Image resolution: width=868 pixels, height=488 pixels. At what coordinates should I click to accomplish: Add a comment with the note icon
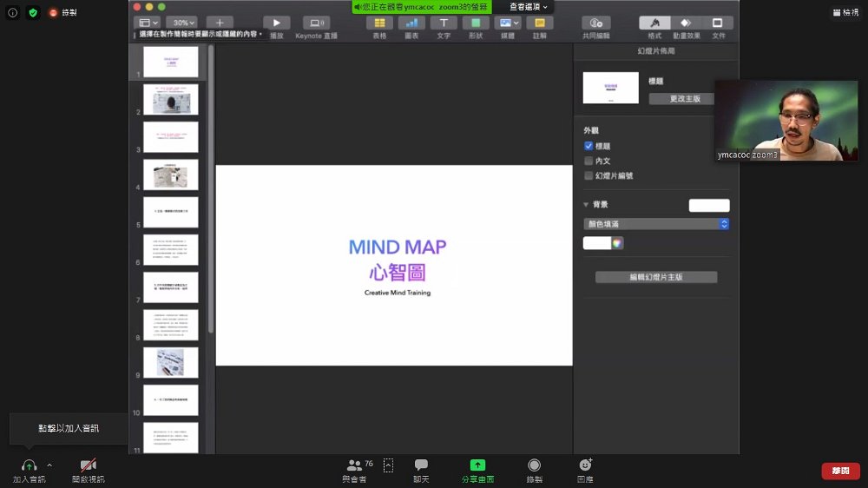click(x=540, y=23)
